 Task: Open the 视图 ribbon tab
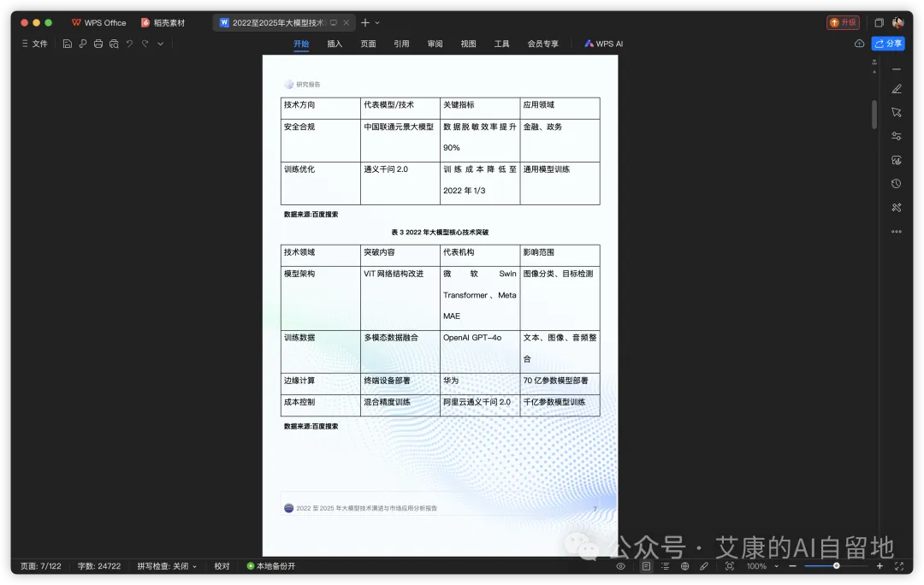(x=469, y=44)
